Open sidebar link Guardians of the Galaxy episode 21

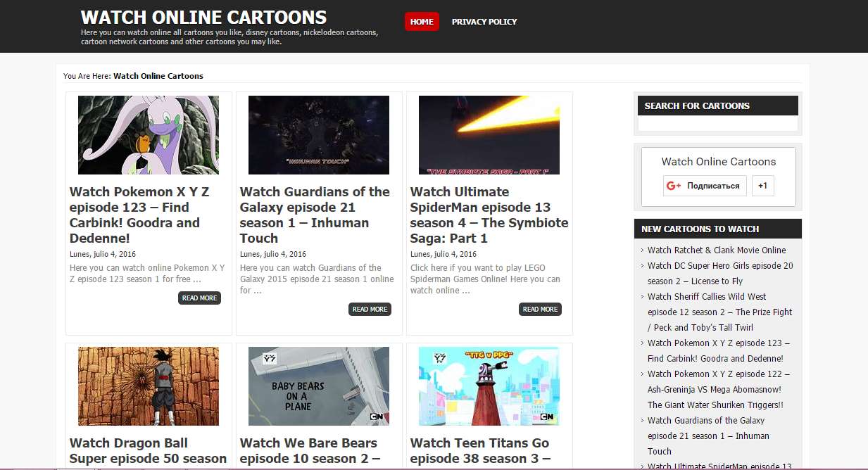(708, 436)
